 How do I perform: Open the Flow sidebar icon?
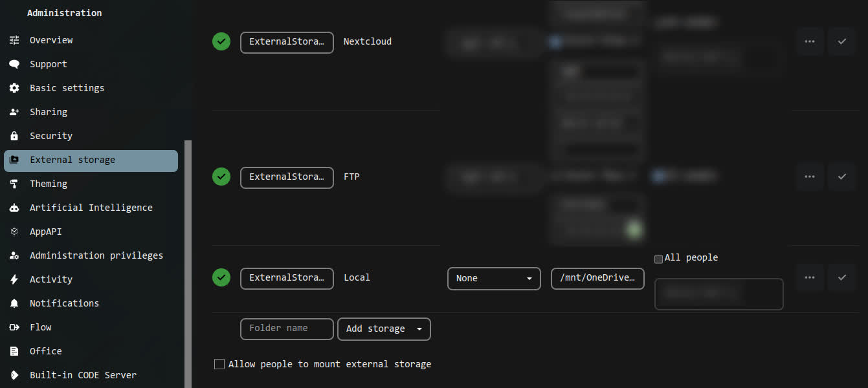[x=14, y=327]
